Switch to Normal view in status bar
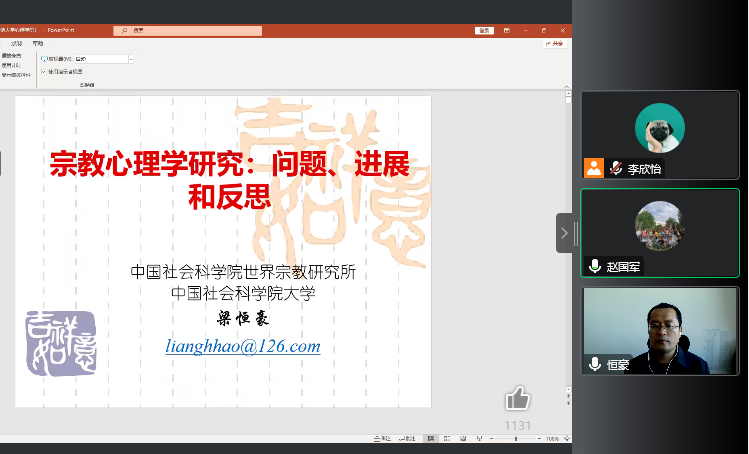Image resolution: width=749 pixels, height=454 pixels. 430,439
